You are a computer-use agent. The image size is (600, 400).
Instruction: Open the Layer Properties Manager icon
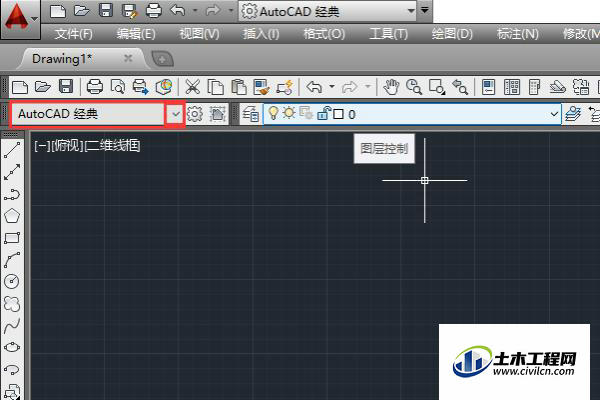pos(251,114)
